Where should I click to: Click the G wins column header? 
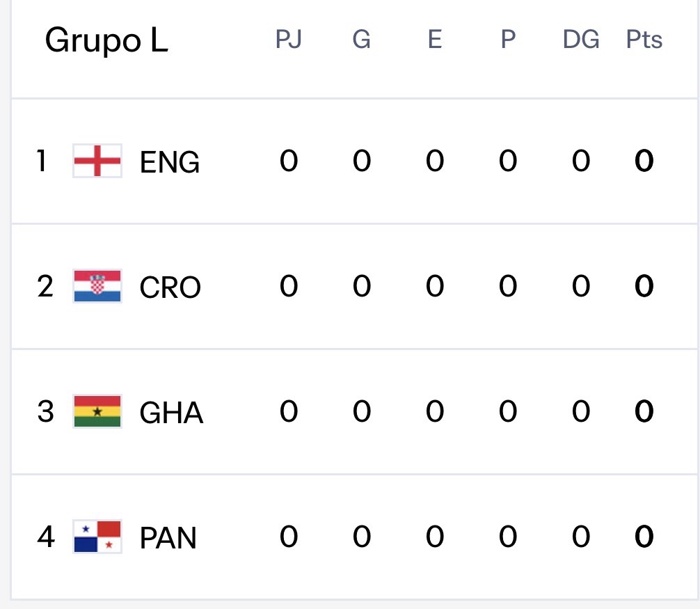[x=361, y=40]
